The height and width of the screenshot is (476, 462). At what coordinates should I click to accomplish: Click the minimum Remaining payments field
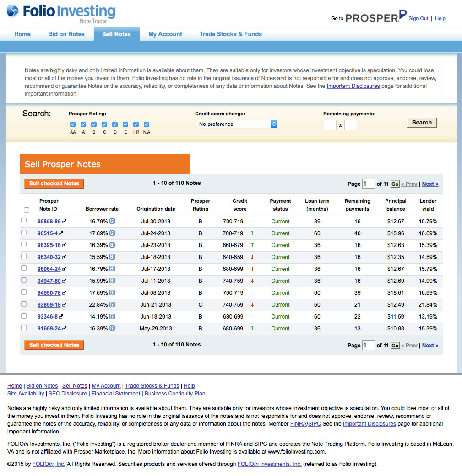pos(330,125)
